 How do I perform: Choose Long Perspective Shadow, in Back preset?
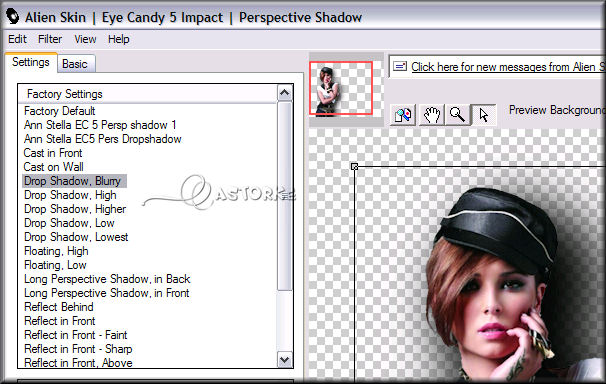point(107,279)
